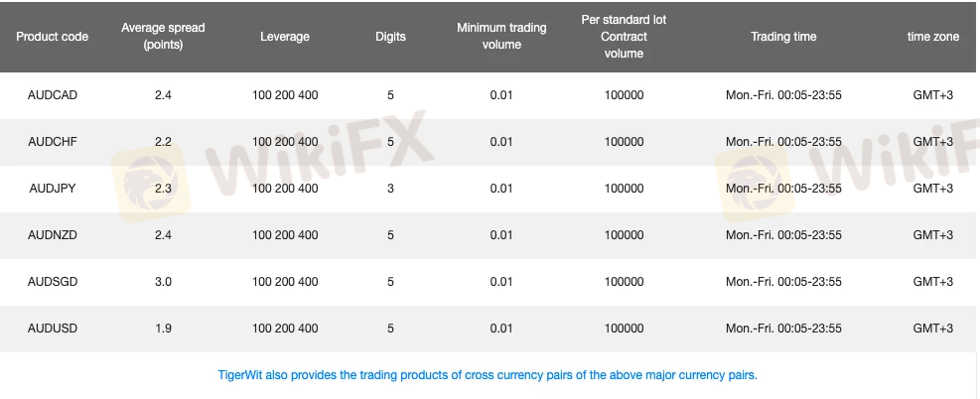Click the Product code column header
This screenshot has height=399, width=980.
pyautogui.click(x=52, y=37)
